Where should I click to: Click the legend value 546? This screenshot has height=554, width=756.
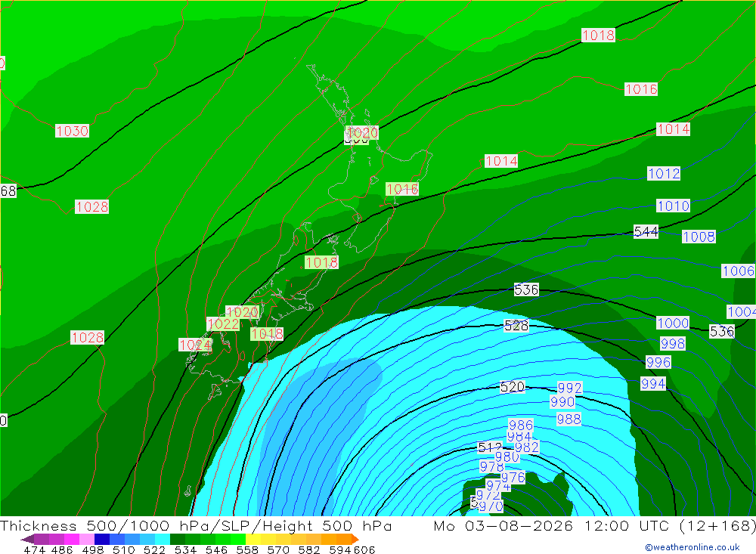click(216, 549)
